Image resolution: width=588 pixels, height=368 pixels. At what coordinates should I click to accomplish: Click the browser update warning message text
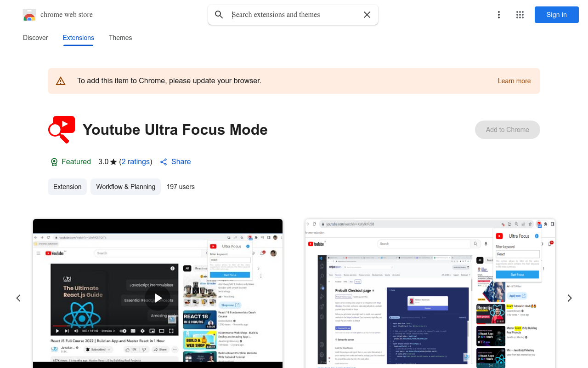point(169,81)
